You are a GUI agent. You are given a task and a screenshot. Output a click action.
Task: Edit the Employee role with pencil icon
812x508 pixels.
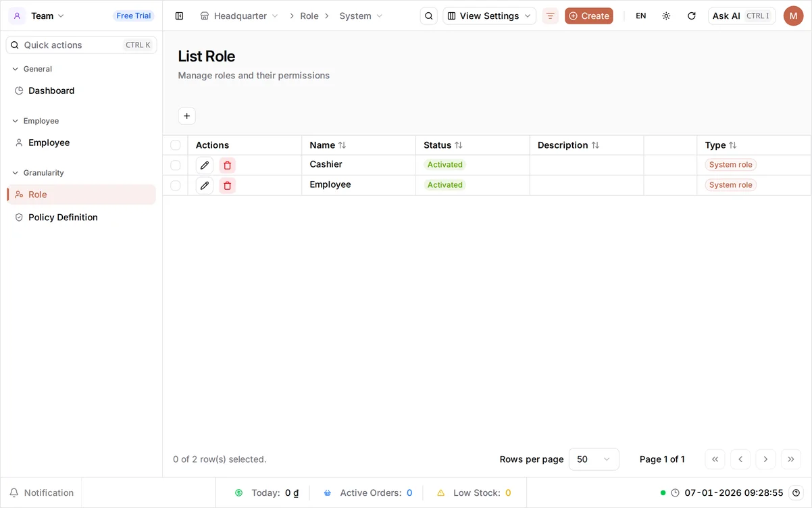[x=205, y=186]
